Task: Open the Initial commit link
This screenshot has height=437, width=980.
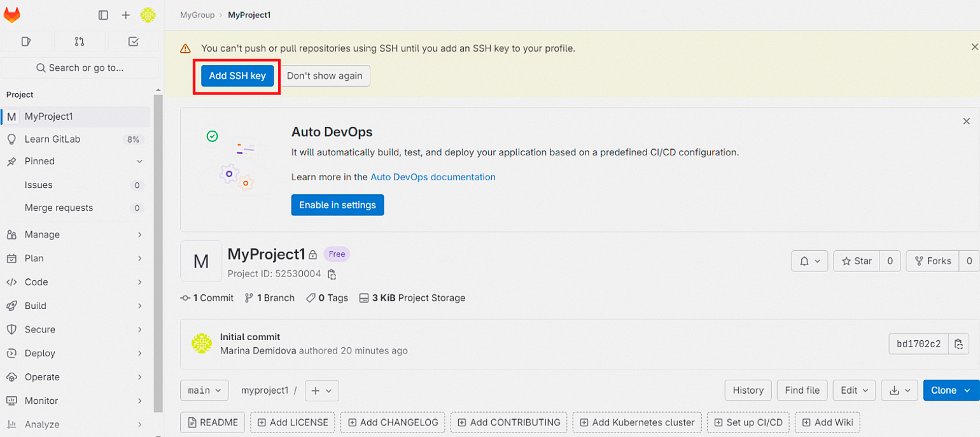Action: [x=250, y=337]
